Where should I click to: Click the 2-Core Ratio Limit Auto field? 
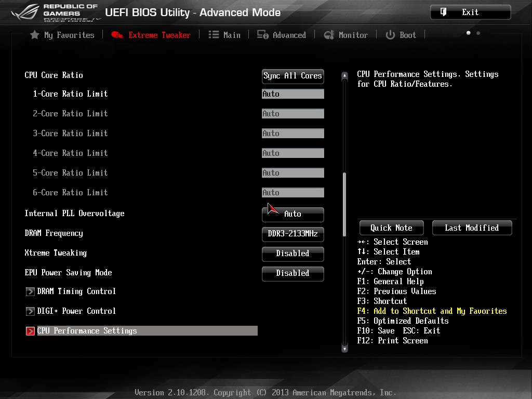pos(293,114)
